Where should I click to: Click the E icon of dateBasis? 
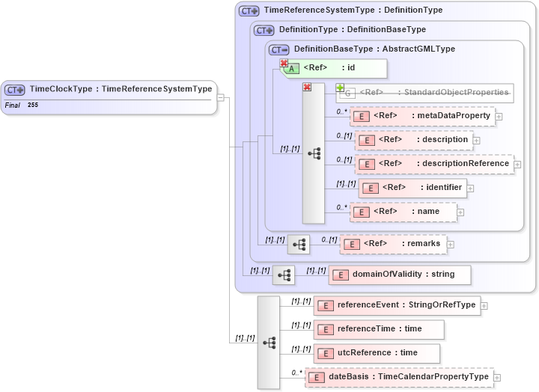click(x=316, y=378)
